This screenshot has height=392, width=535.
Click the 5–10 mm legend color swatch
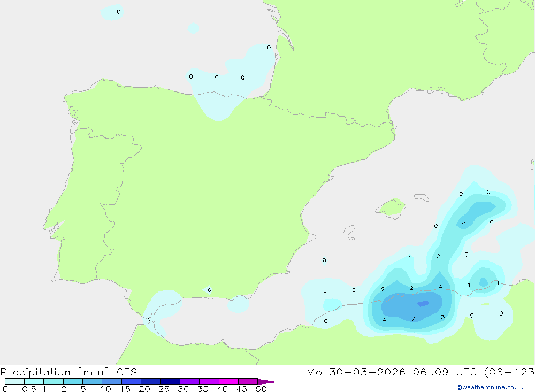92,381
